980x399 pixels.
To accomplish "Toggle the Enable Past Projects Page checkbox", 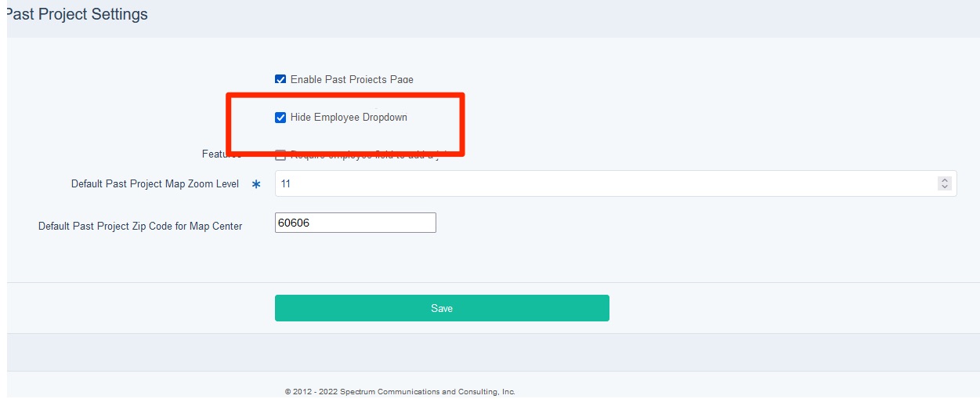I will point(280,79).
